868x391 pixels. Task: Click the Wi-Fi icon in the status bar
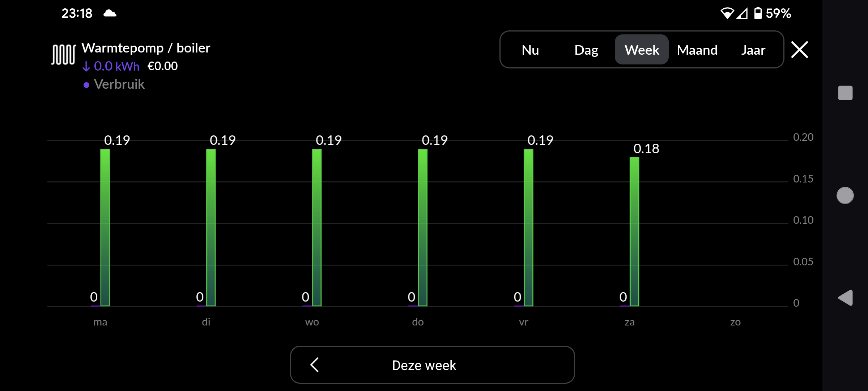[727, 13]
